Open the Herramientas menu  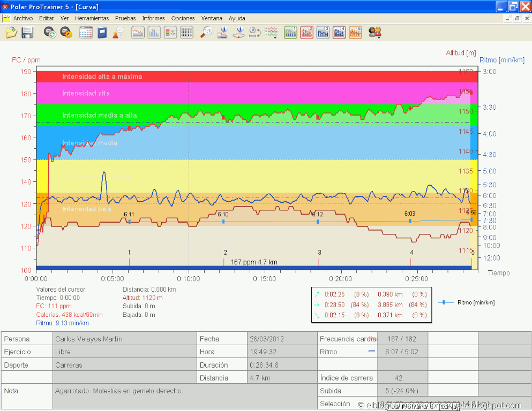pos(92,18)
